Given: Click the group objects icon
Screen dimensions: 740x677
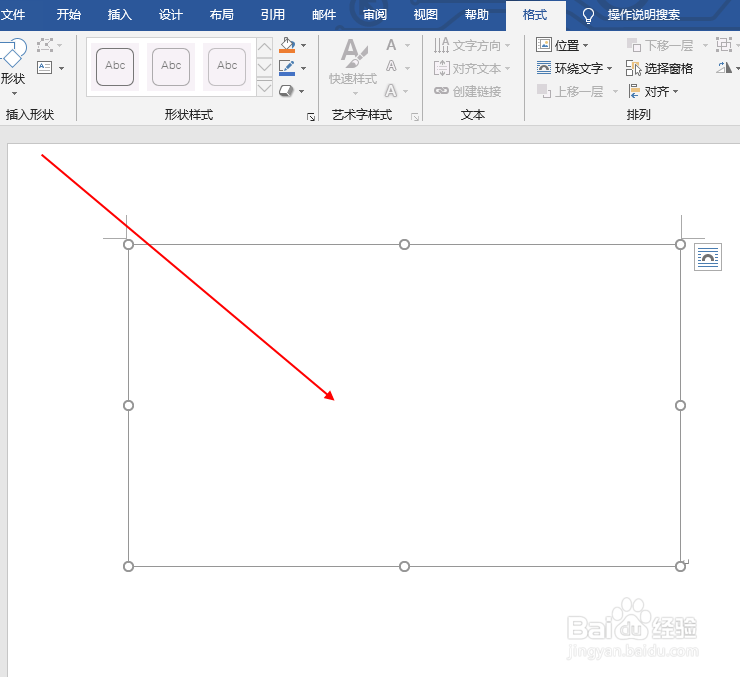Looking at the screenshot, I should pos(723,45).
